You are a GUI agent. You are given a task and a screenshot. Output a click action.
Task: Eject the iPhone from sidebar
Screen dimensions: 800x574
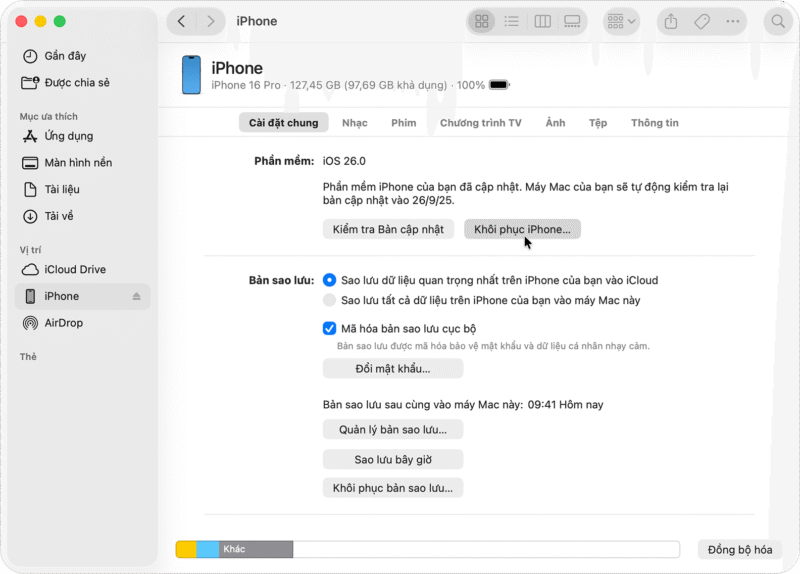click(x=136, y=296)
